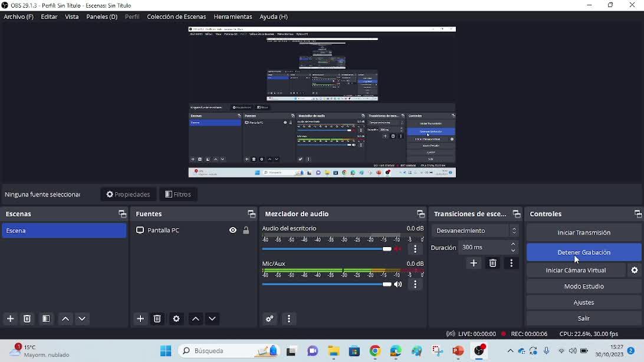Image resolution: width=644 pixels, height=362 pixels.
Task: Open virtual camera settings gear
Action: 635,270
